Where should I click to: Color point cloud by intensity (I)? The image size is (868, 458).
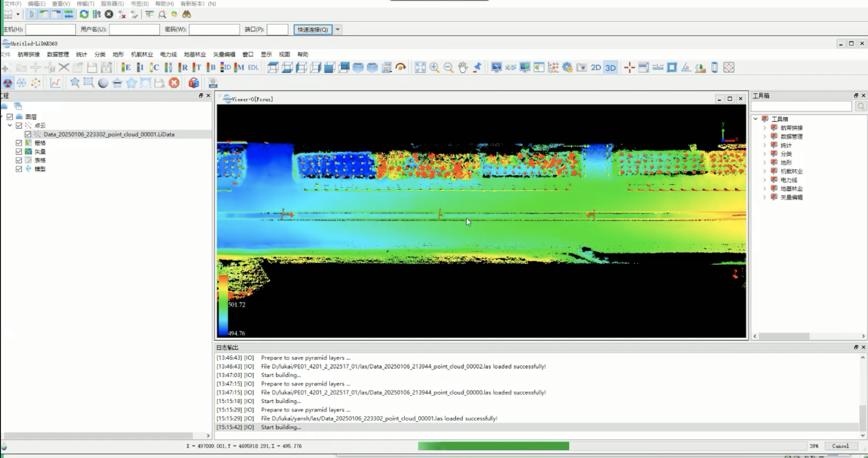[140, 67]
